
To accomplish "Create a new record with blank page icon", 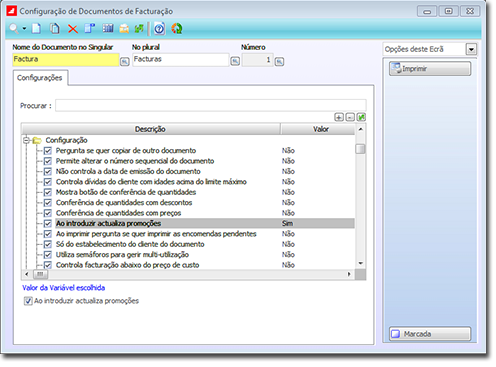I will click(36, 29).
